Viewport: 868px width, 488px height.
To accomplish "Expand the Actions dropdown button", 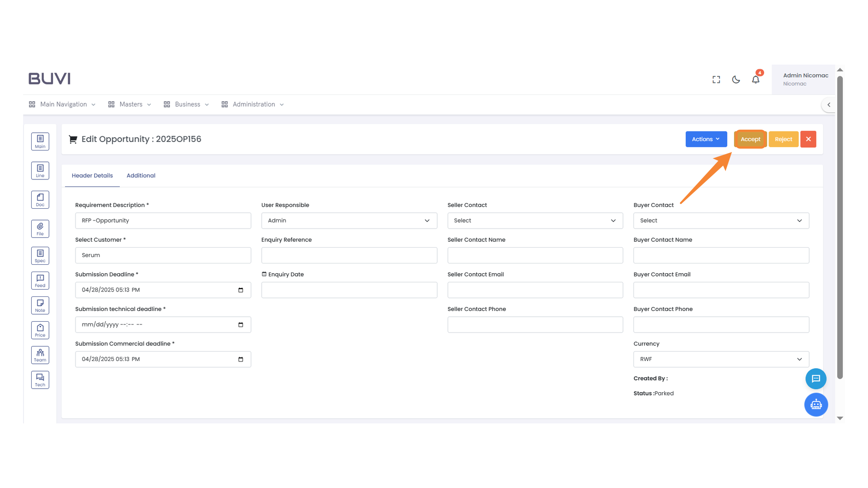I will [x=706, y=139].
